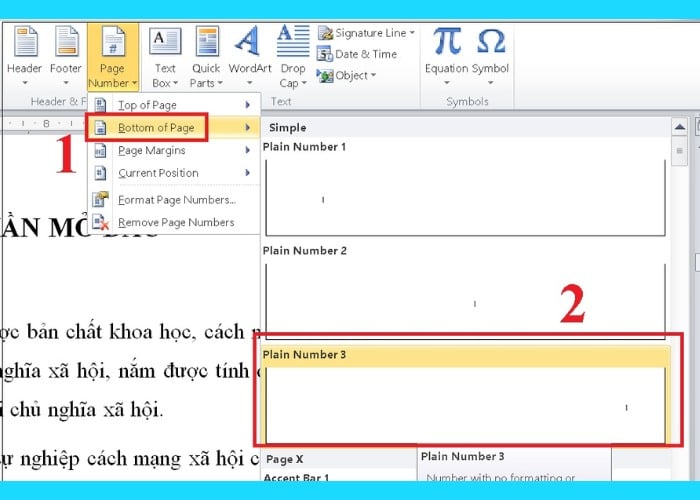Viewport: 700px width, 500px height.
Task: Expand Object dropdown arrow
Action: [373, 75]
